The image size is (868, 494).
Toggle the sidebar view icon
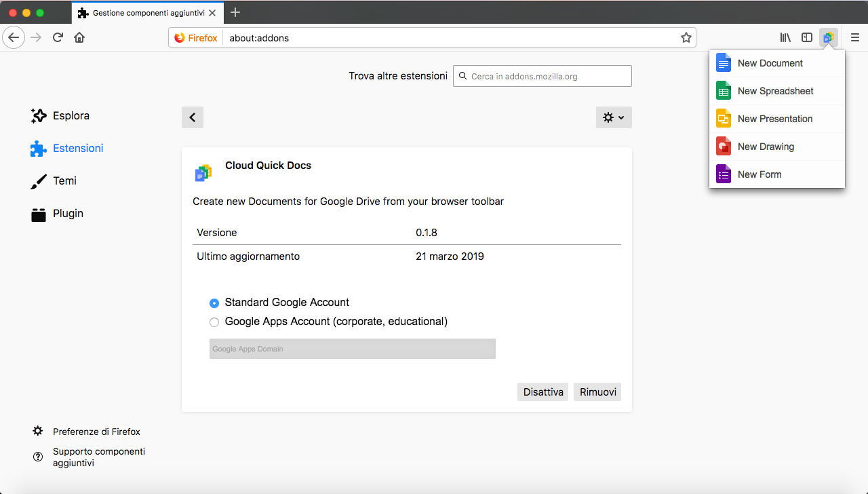[807, 38]
